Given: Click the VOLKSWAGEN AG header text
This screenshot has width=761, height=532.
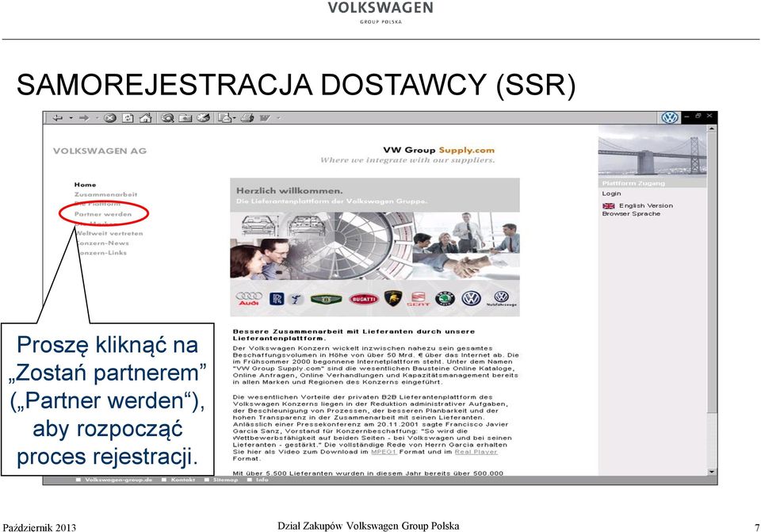Looking at the screenshot, I should (100, 151).
